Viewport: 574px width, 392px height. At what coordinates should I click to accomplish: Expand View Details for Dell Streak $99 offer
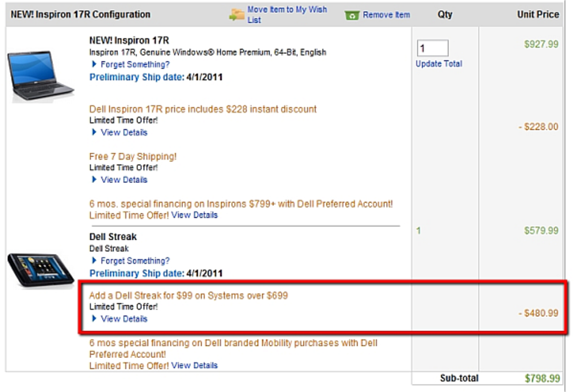pos(124,319)
